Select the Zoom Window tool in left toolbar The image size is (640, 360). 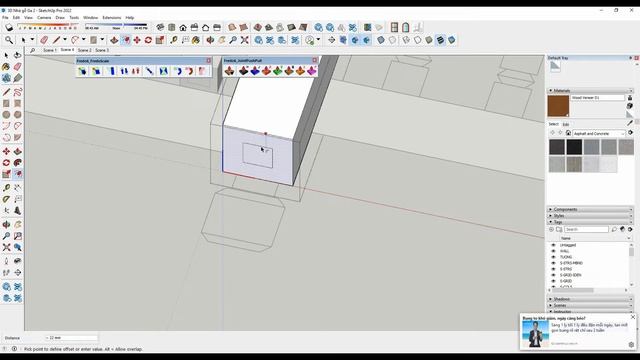coord(18,236)
